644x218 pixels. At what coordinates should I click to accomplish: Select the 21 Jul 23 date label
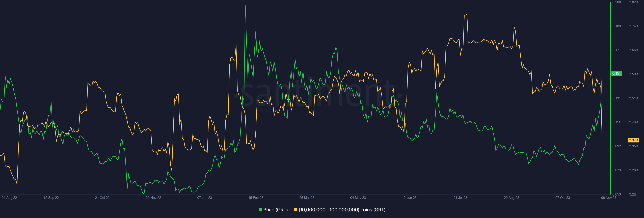click(x=460, y=198)
